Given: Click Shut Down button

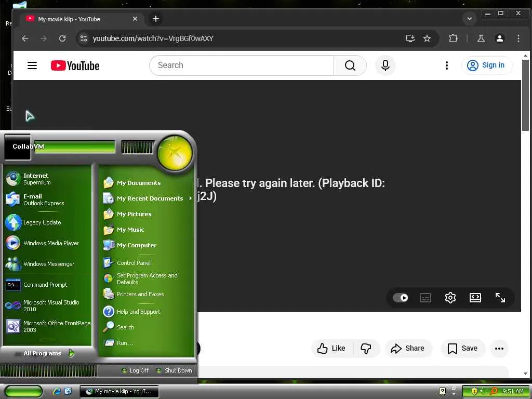Looking at the screenshot, I should 174,370.
